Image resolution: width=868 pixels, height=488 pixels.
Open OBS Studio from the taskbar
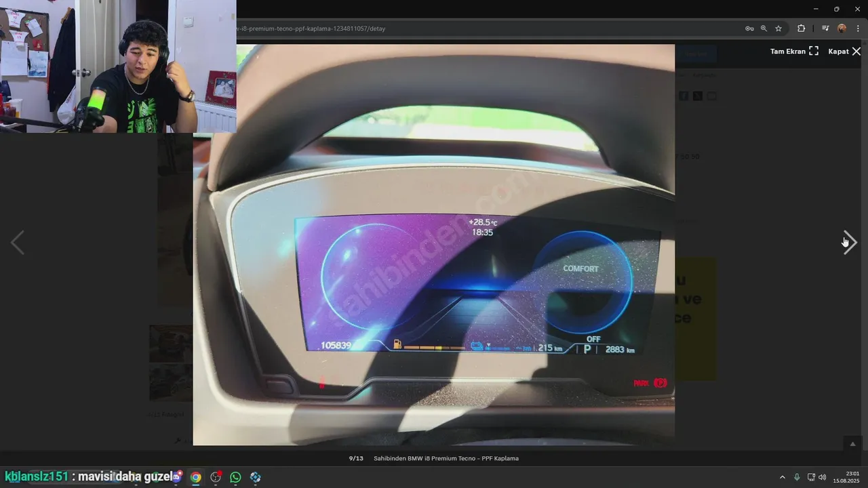coord(216,477)
